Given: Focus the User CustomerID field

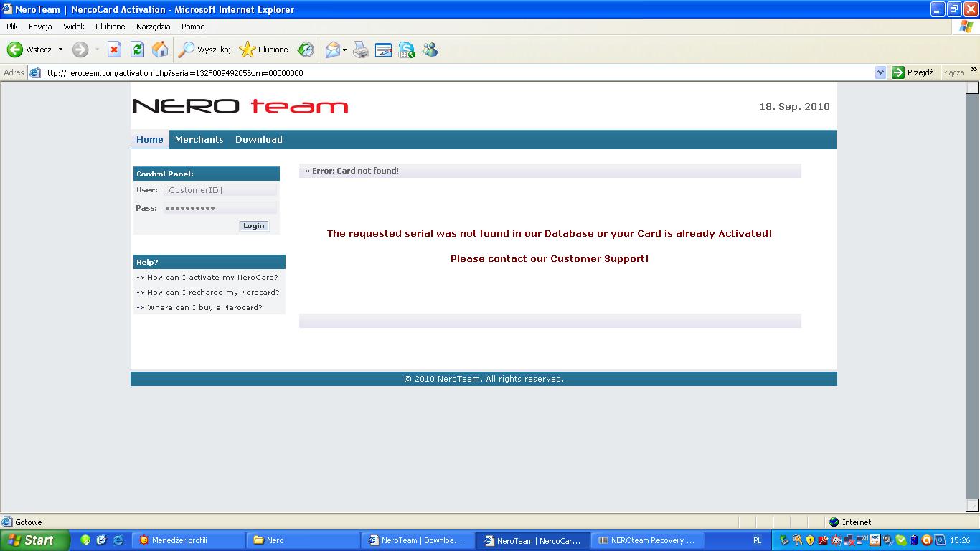Looking at the screenshot, I should coord(220,190).
